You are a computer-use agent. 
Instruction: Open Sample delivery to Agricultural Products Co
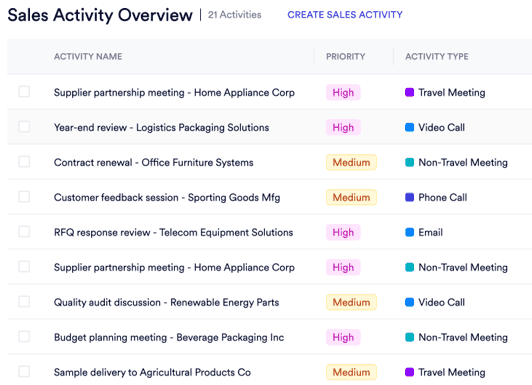tap(152, 372)
